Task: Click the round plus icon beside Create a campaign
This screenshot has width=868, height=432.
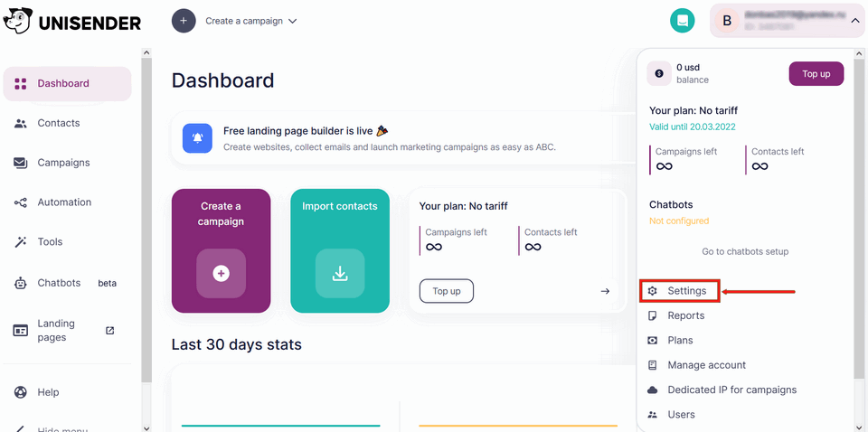Action: [x=184, y=21]
